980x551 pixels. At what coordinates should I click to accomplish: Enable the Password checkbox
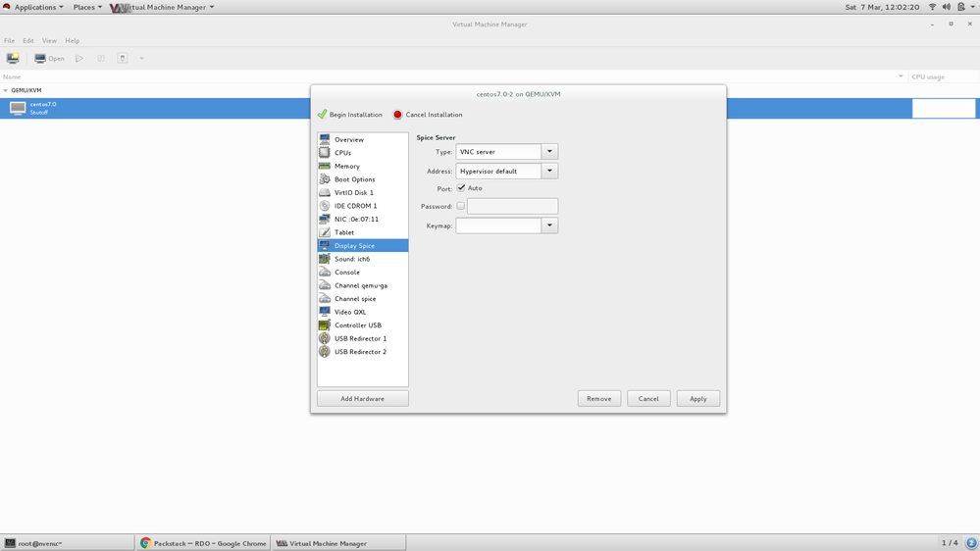pyautogui.click(x=461, y=206)
